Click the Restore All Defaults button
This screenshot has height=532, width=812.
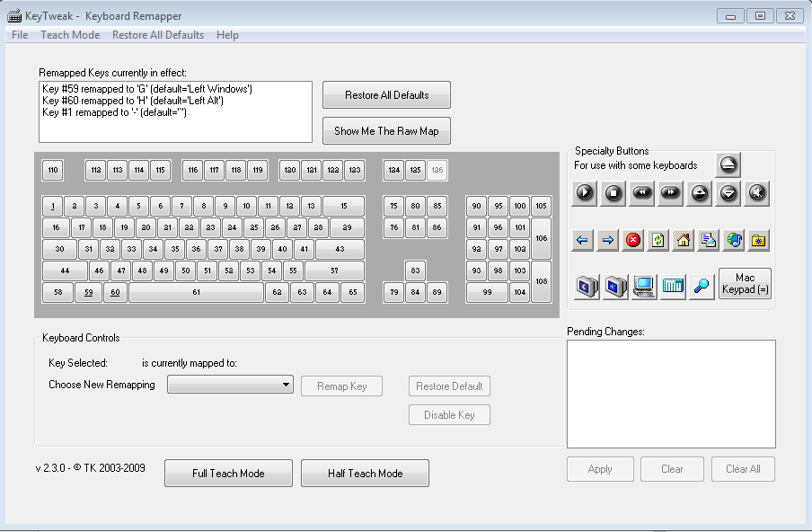(x=386, y=94)
